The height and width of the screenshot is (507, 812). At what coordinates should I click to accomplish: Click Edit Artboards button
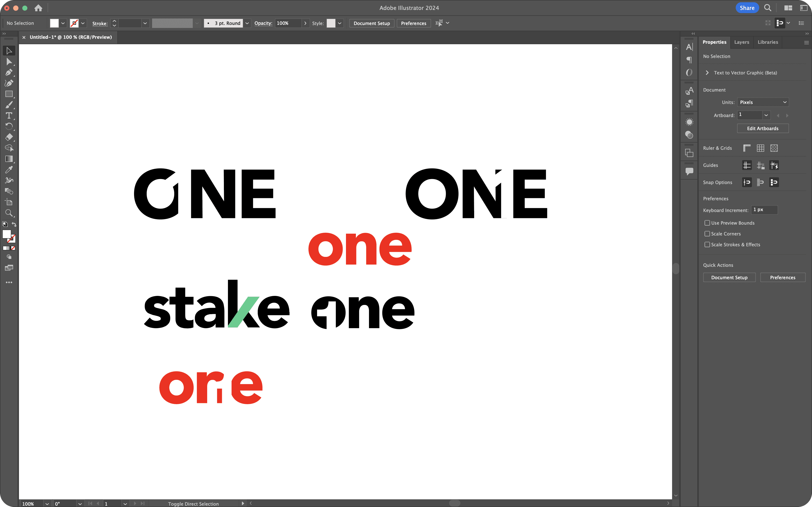763,128
